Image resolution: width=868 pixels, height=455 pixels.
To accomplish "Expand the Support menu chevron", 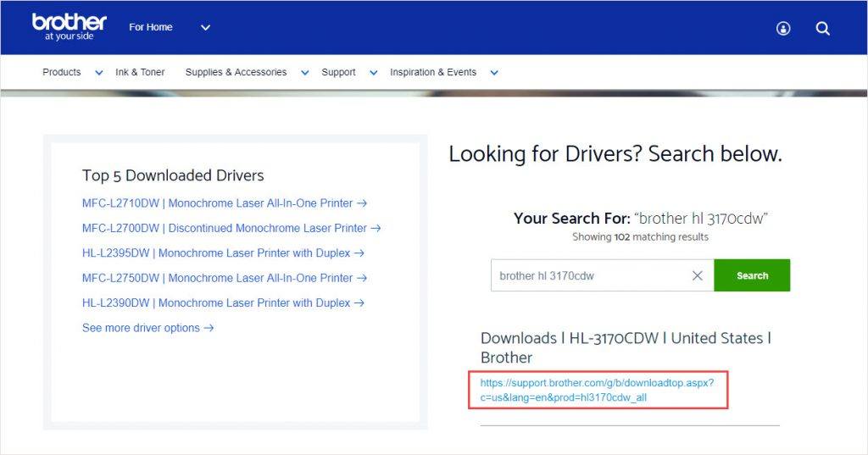I will click(x=374, y=73).
